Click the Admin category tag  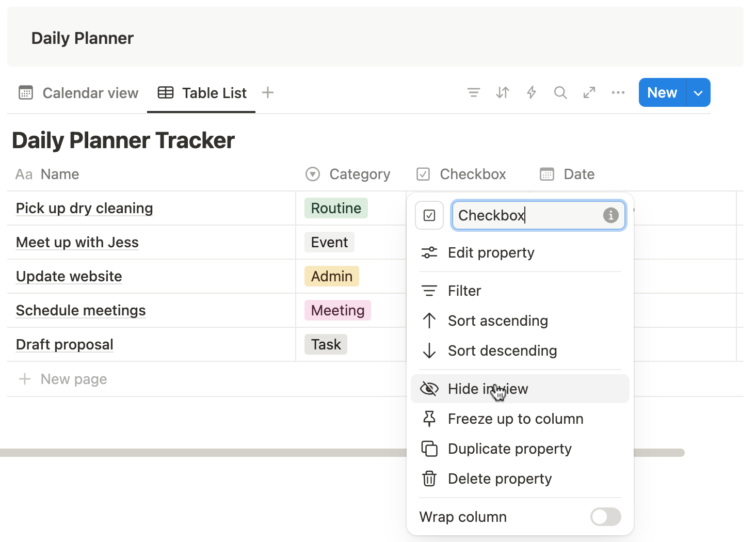332,276
